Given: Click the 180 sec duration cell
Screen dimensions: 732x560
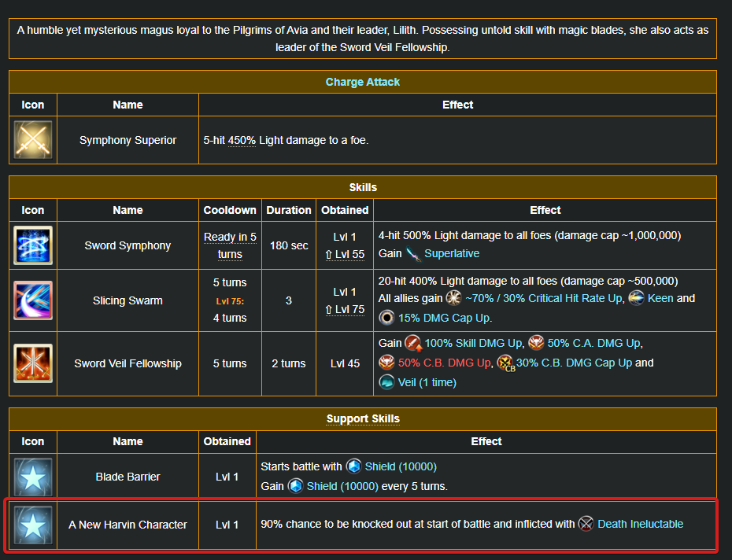Looking at the screenshot, I should [289, 245].
